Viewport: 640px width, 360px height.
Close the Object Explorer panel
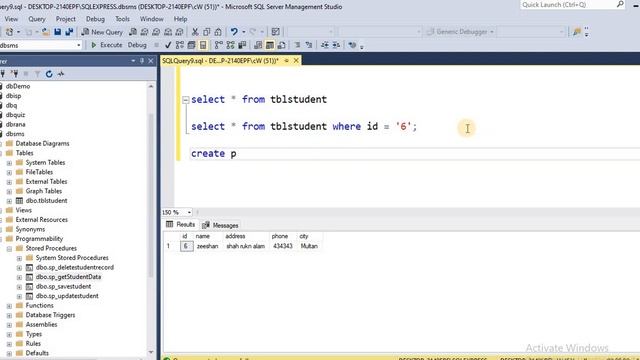coord(151,61)
